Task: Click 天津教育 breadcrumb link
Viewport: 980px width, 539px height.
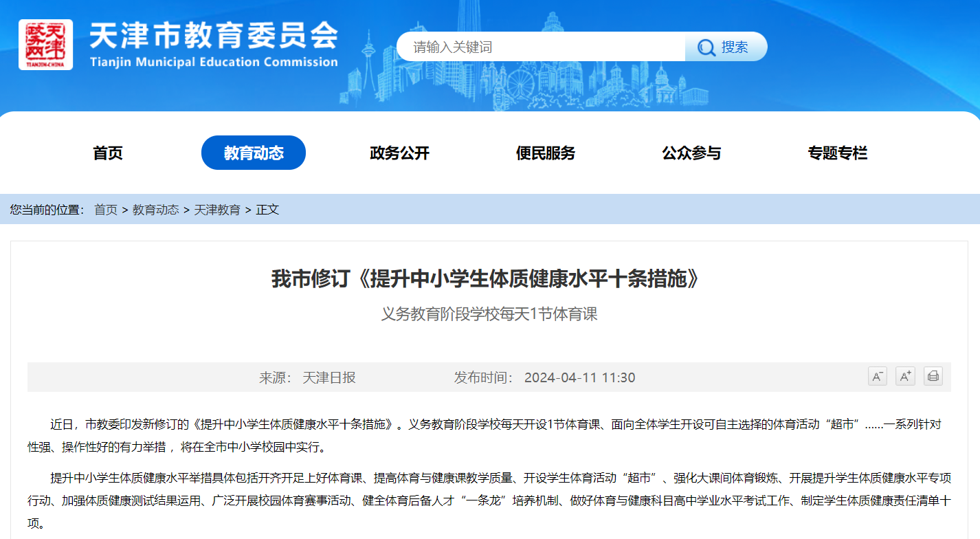Action: point(217,210)
